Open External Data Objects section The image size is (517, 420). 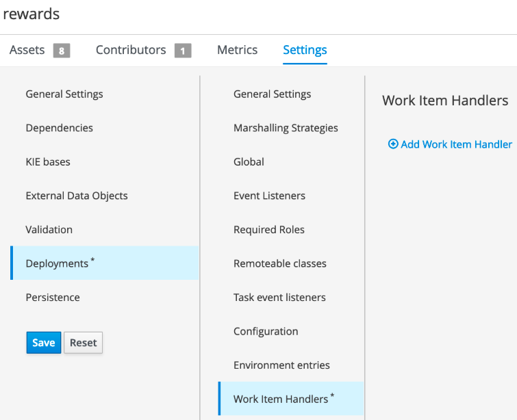77,196
